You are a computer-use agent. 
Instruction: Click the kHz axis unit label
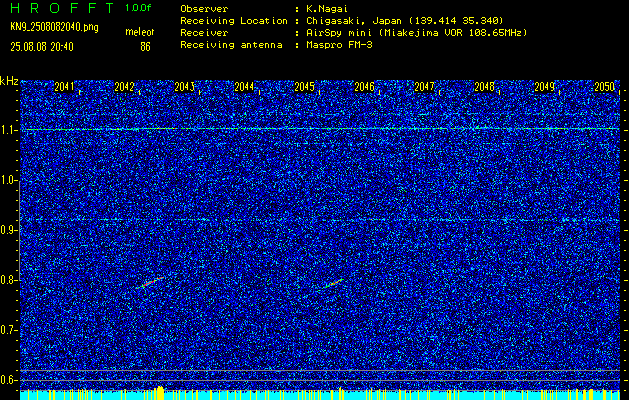point(9,81)
